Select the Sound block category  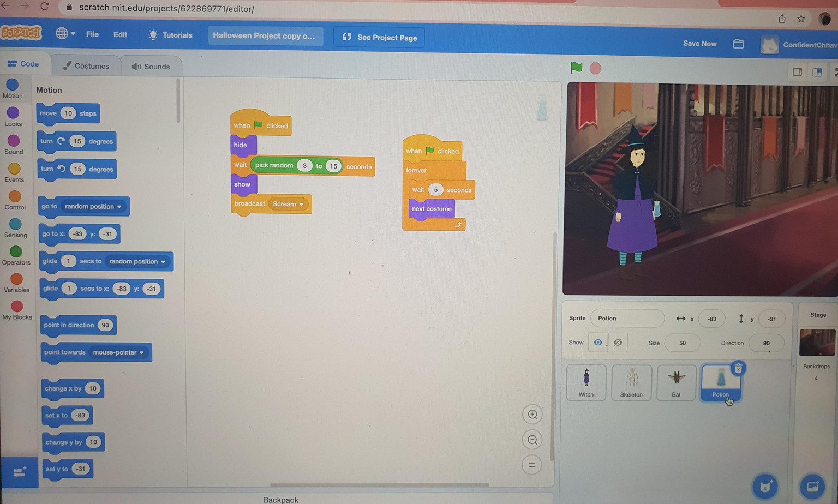point(14,145)
